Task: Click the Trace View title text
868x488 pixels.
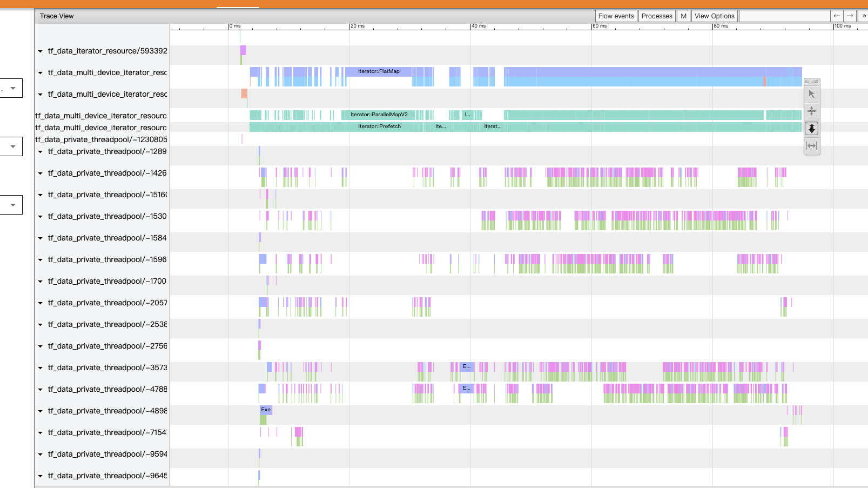Action: pos(57,16)
